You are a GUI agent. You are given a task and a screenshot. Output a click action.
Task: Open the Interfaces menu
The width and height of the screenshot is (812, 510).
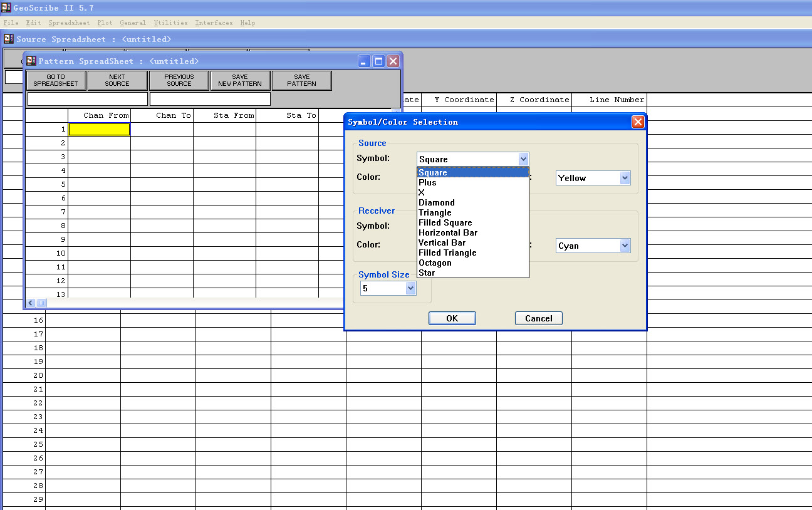214,23
